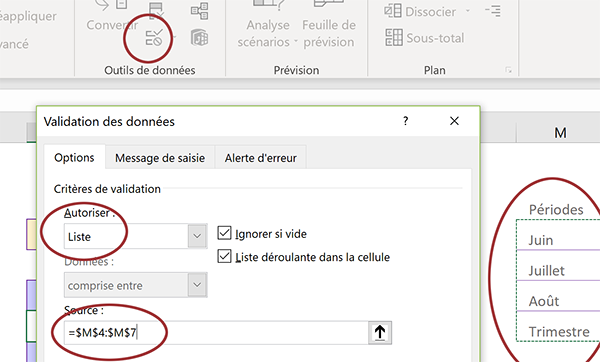
Task: Open the Data Model management icon
Action: [199, 38]
